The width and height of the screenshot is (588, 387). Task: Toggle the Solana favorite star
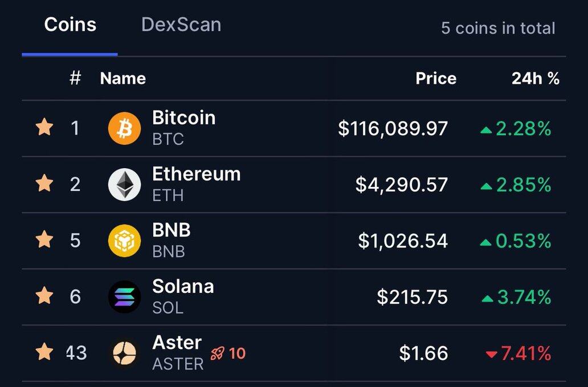pos(44,296)
